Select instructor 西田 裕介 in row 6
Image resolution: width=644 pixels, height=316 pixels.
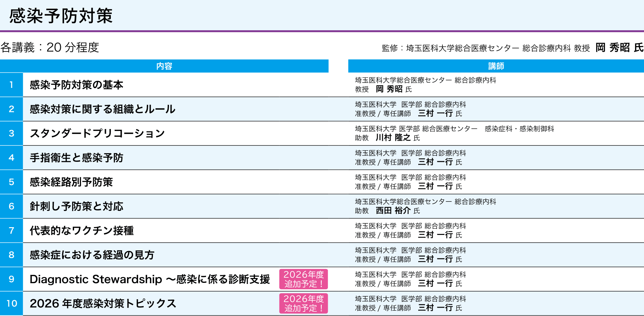(x=393, y=211)
